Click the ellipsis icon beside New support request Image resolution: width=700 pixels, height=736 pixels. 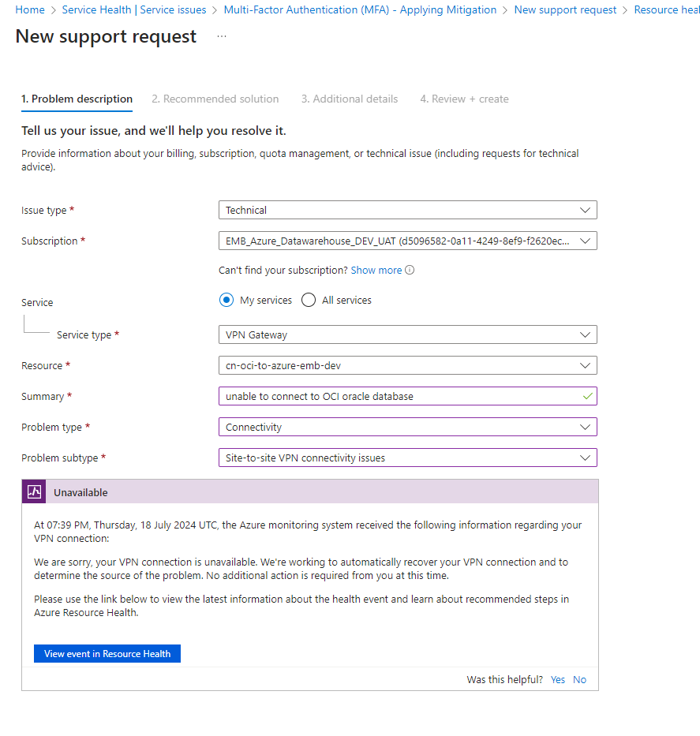[x=222, y=36]
